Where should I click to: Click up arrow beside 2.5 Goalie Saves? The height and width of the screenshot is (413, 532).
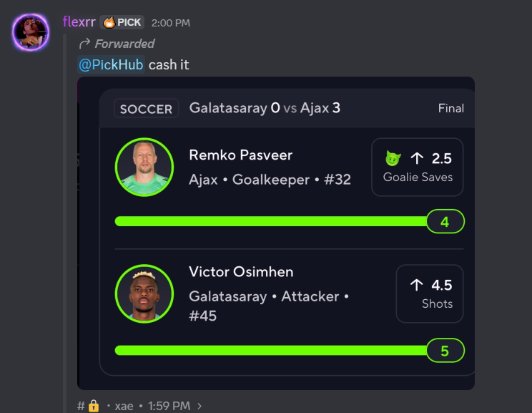[417, 158]
